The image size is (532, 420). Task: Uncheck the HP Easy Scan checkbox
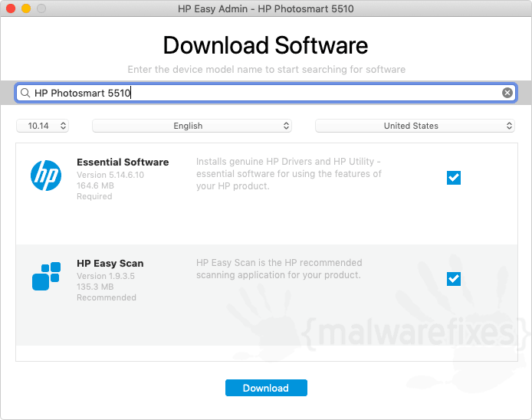(454, 279)
